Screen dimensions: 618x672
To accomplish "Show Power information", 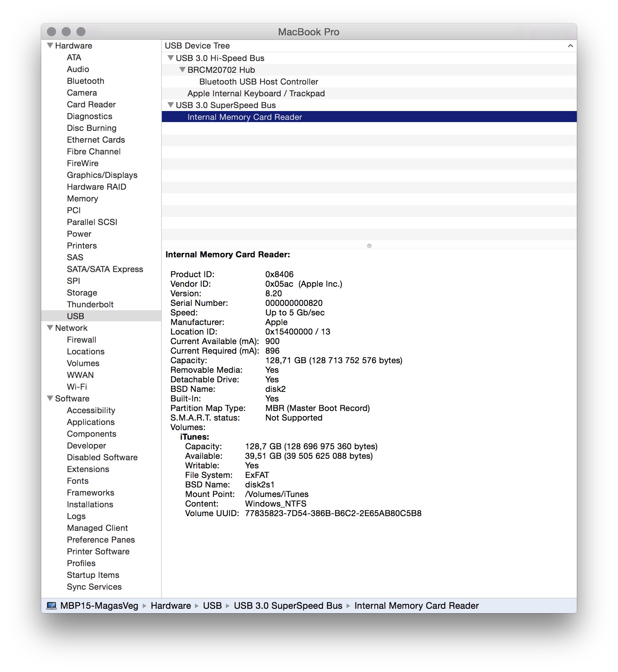I will 79,234.
